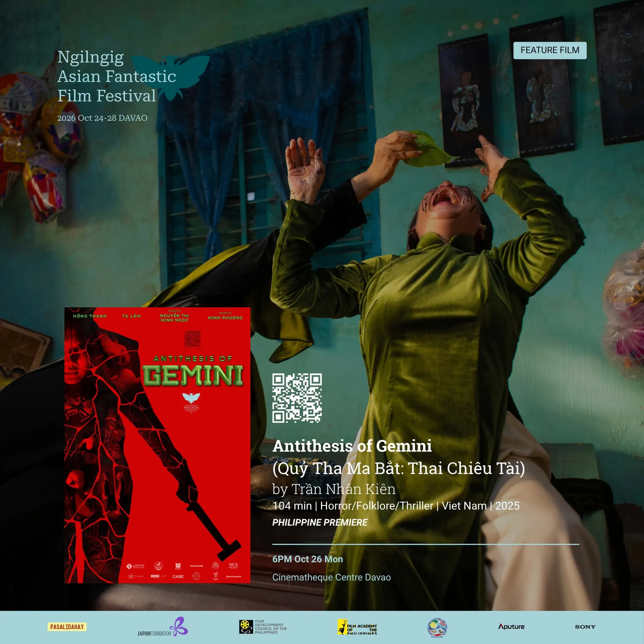Click the red seal stamp above the poster title
The height and width of the screenshot is (644, 644).
[193, 339]
